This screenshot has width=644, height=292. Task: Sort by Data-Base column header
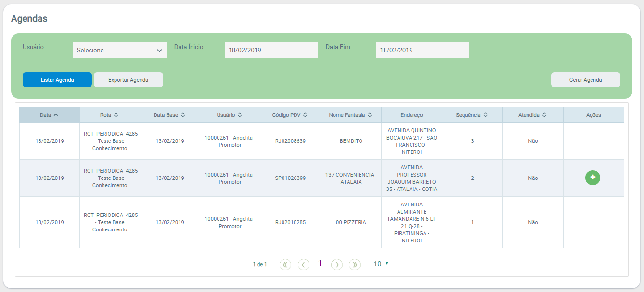pos(169,115)
